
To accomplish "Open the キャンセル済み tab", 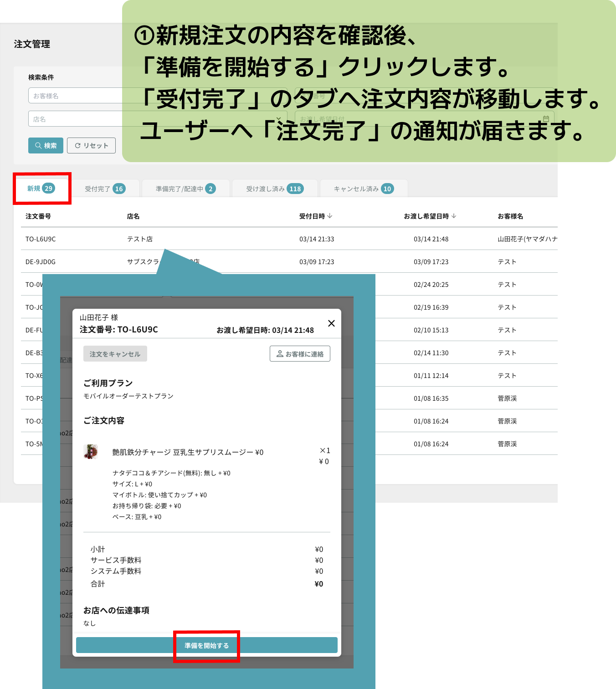I will [364, 189].
